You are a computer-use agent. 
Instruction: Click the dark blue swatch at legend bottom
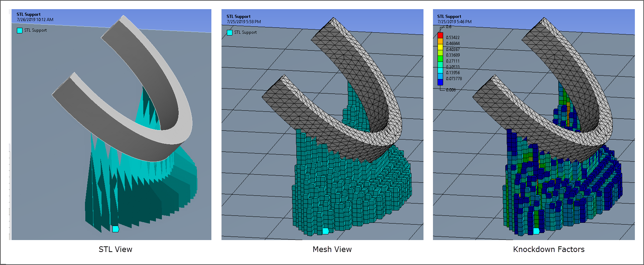[x=440, y=82]
